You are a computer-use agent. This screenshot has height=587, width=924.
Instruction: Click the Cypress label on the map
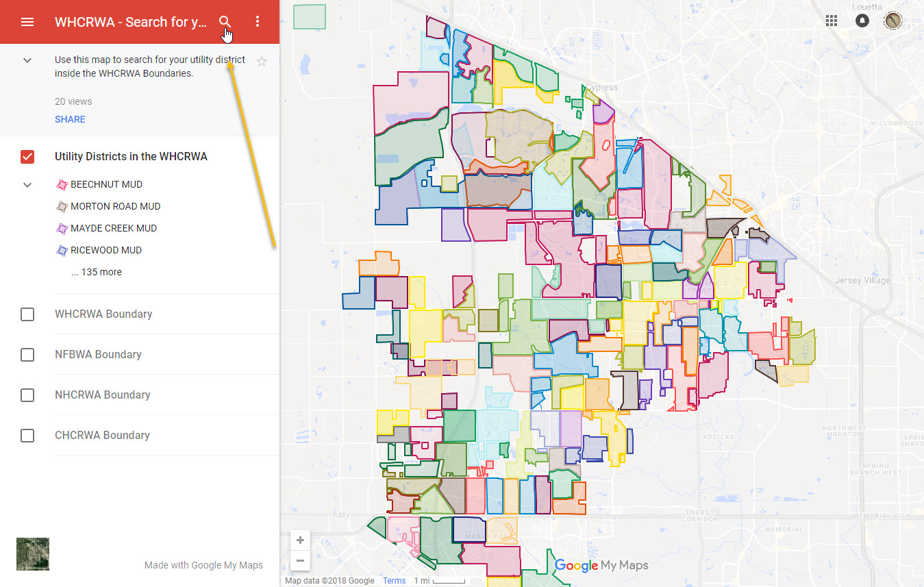pos(601,88)
